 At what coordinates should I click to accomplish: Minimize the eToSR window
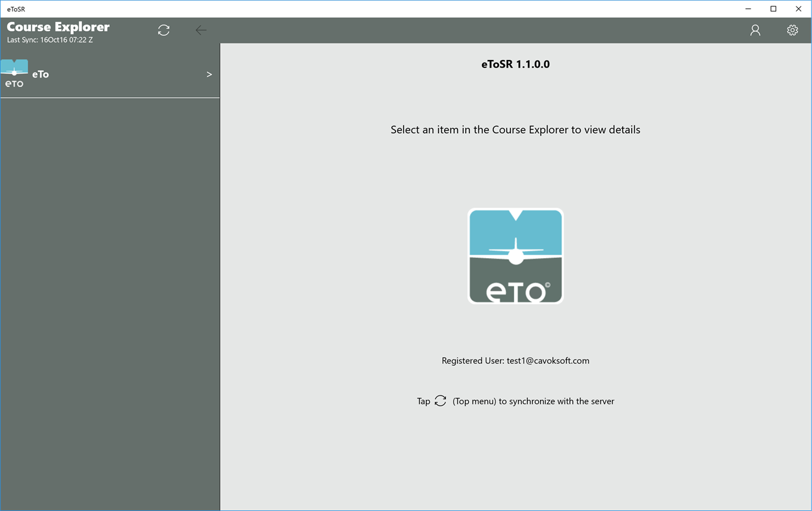point(748,9)
